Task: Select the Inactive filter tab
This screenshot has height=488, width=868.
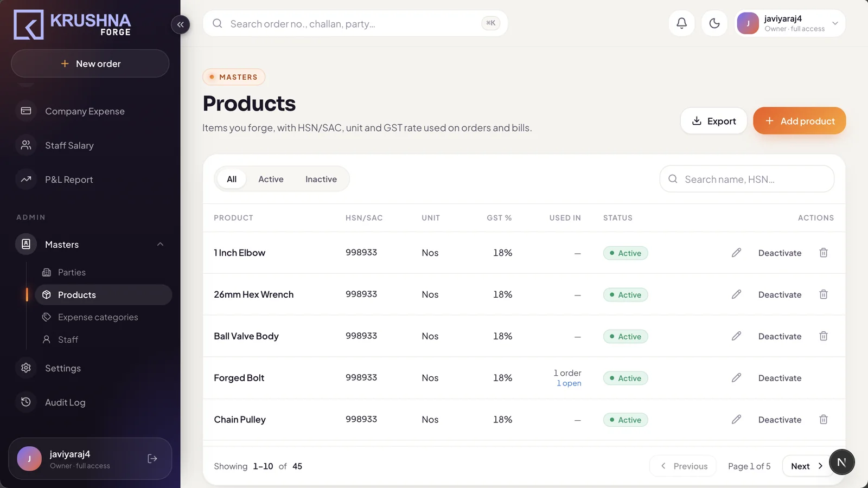Action: coord(321,179)
